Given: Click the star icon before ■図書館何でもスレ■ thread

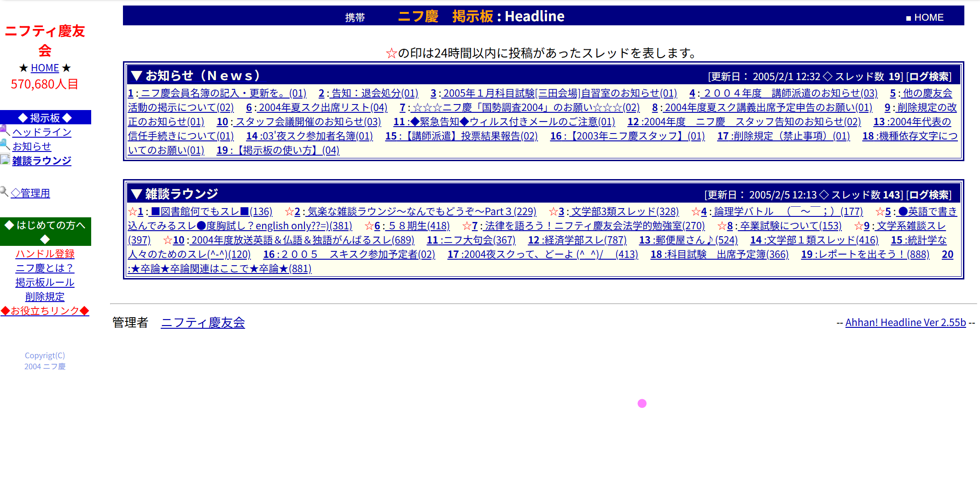Looking at the screenshot, I should click(132, 211).
